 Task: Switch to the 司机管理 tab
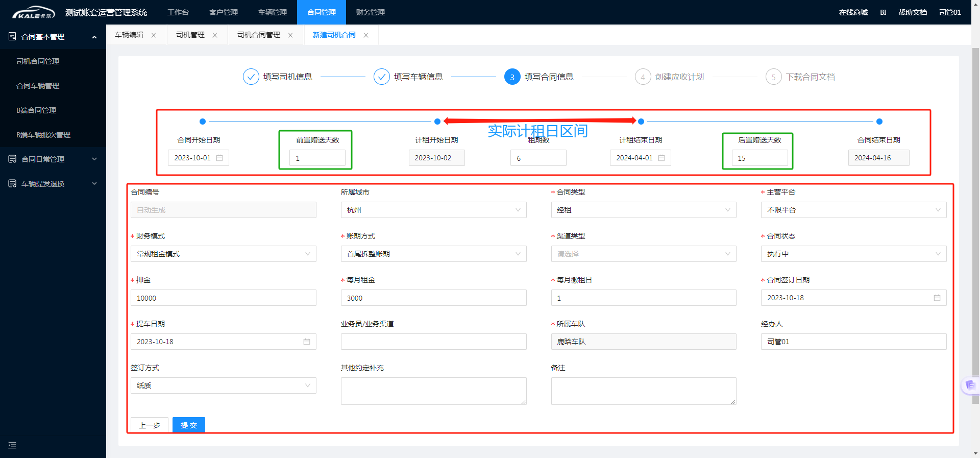(190, 35)
